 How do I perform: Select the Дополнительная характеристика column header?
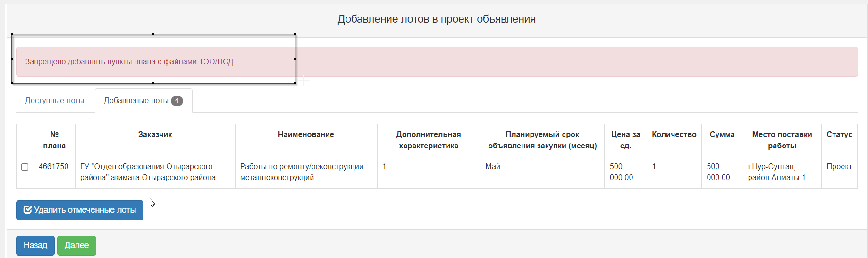pos(429,140)
